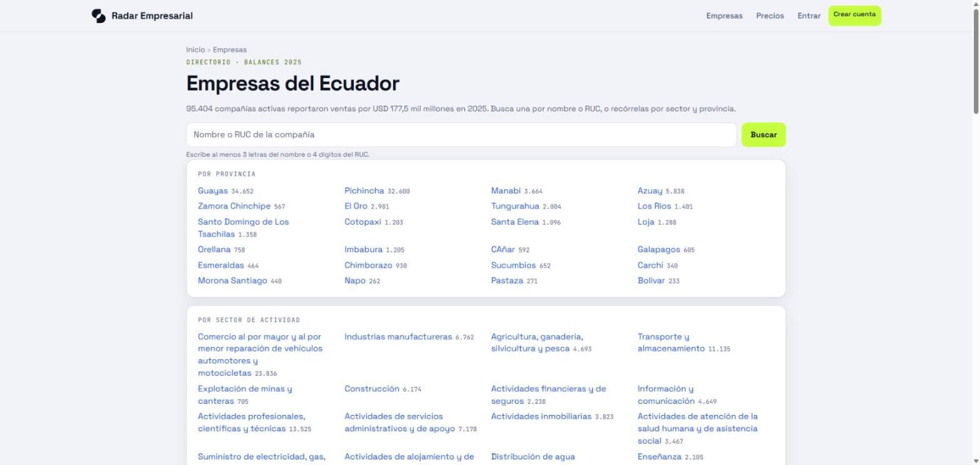Click the Crear cuenta button
The image size is (980, 465).
(x=854, y=16)
